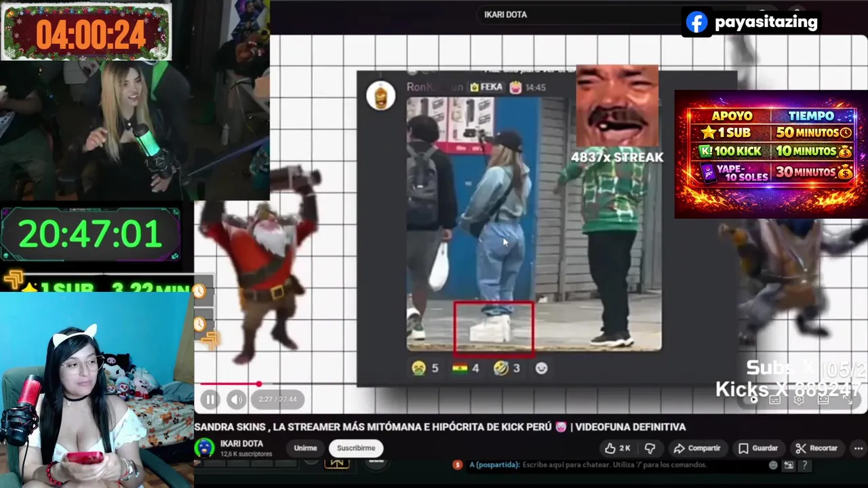
Task: Mute the video with the speaker icon
Action: tap(236, 399)
